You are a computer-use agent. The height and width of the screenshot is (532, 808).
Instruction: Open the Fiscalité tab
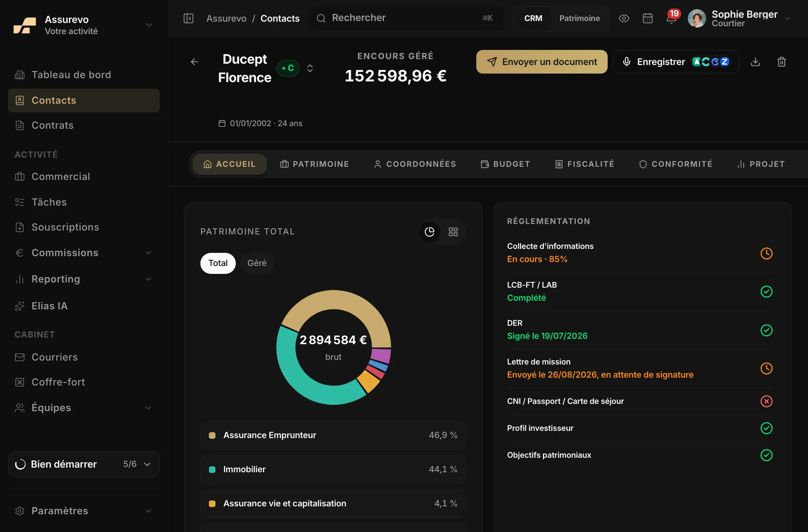(585, 164)
